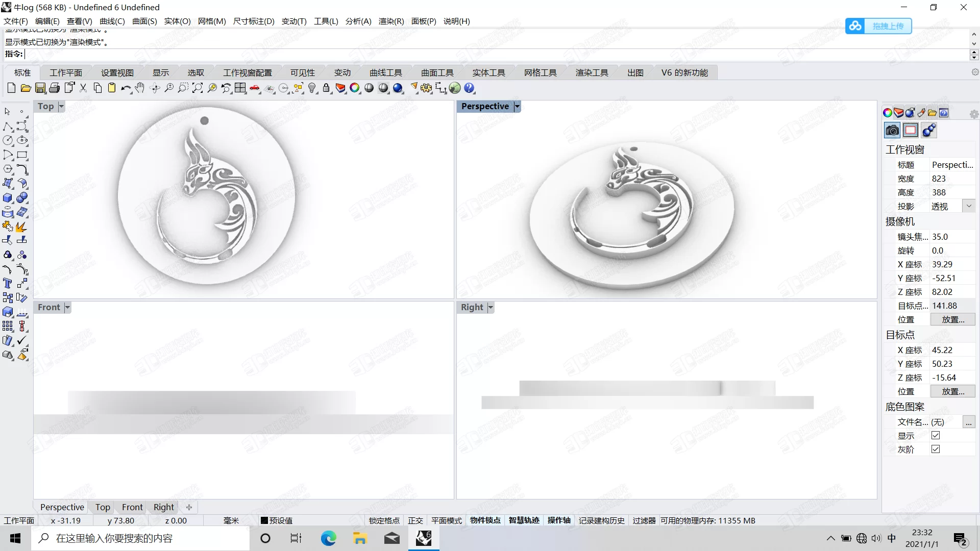Click the Boolean union spheres icon
The image size is (980, 551).
pyautogui.click(x=22, y=198)
